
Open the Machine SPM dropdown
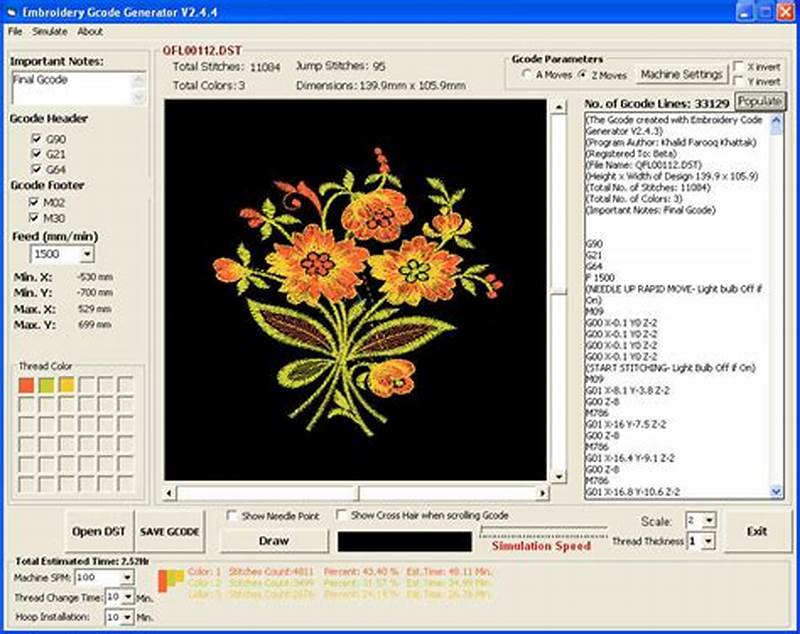click(x=128, y=578)
